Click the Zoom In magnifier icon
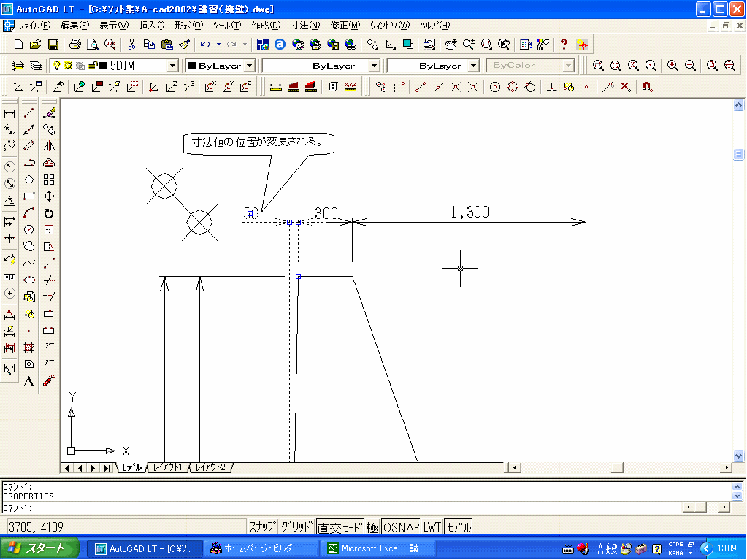 pyautogui.click(x=673, y=65)
